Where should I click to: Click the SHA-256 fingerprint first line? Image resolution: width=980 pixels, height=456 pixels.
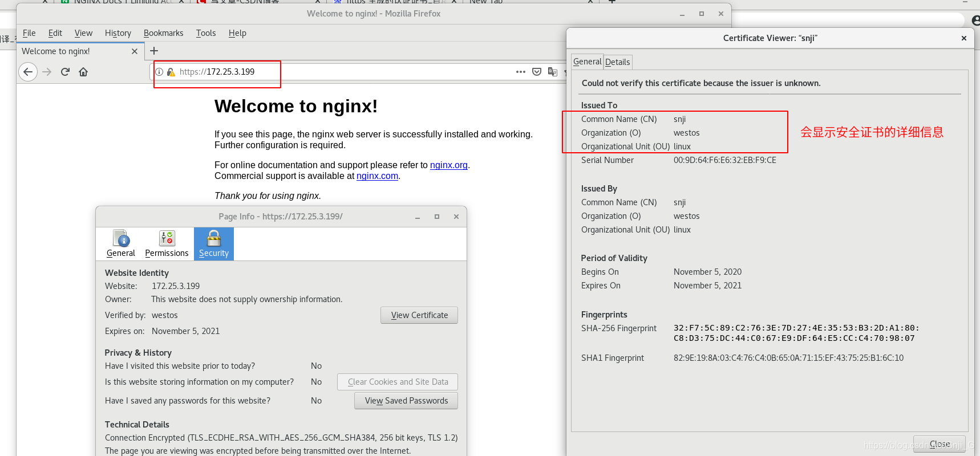tap(796, 328)
